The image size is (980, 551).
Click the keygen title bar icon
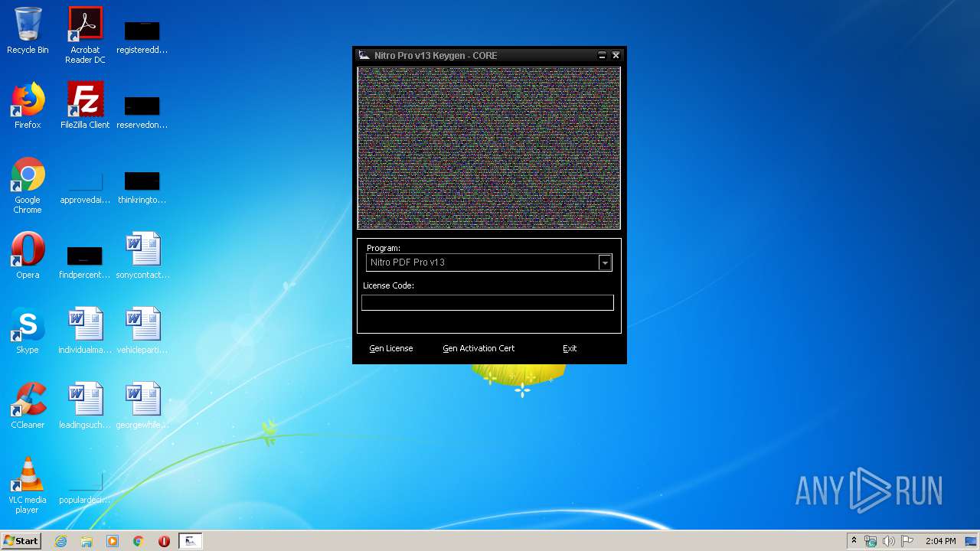click(364, 55)
